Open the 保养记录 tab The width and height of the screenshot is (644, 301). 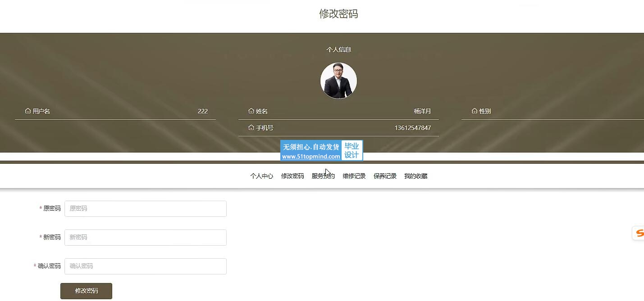[385, 176]
